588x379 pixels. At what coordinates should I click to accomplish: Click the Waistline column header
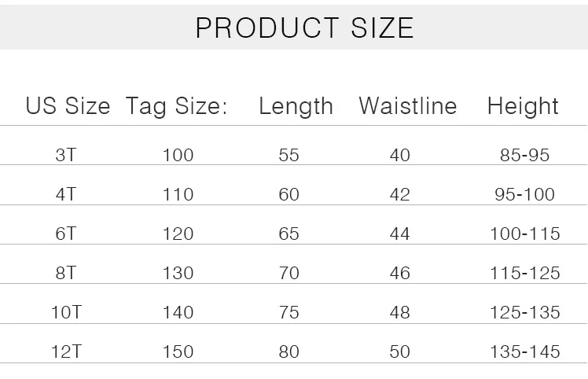tap(408, 105)
